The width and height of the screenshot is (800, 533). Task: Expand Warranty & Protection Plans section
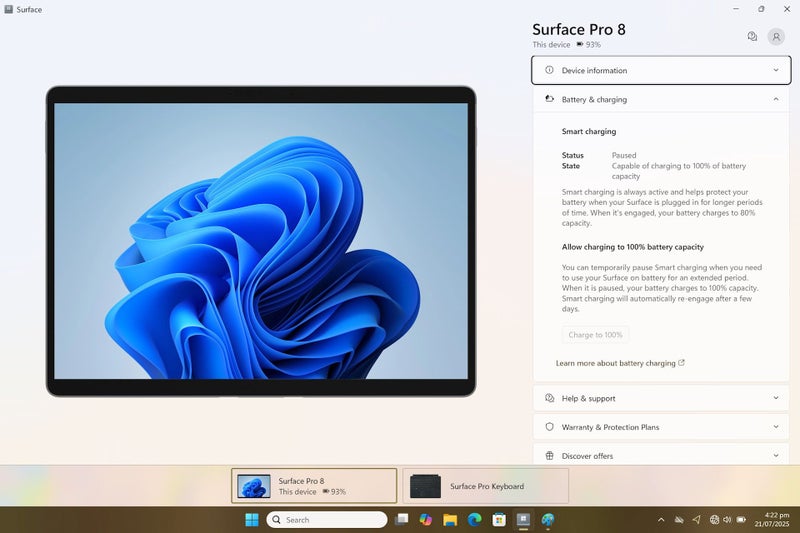tap(661, 427)
